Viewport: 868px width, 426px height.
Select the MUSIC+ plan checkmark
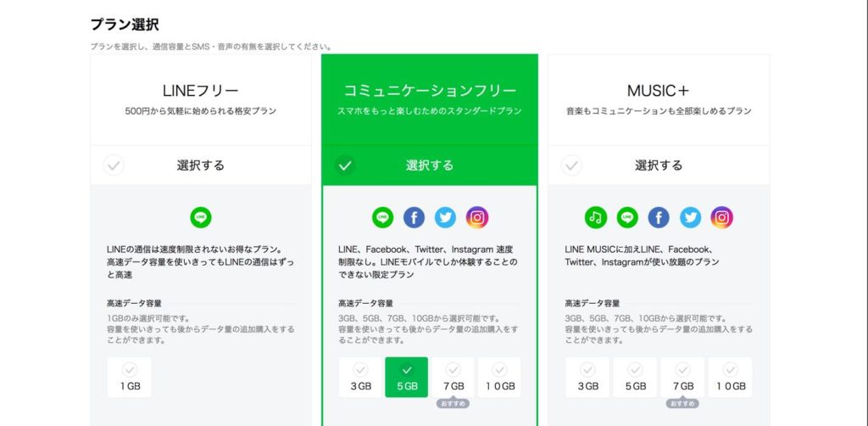coord(571,165)
